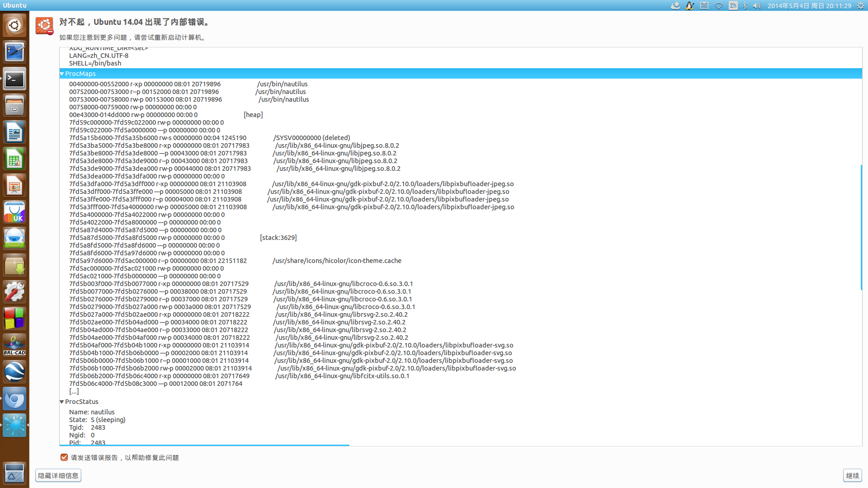Open the cloud indicator in top panel
Screen dimensions: 868x488
click(x=675, y=5)
